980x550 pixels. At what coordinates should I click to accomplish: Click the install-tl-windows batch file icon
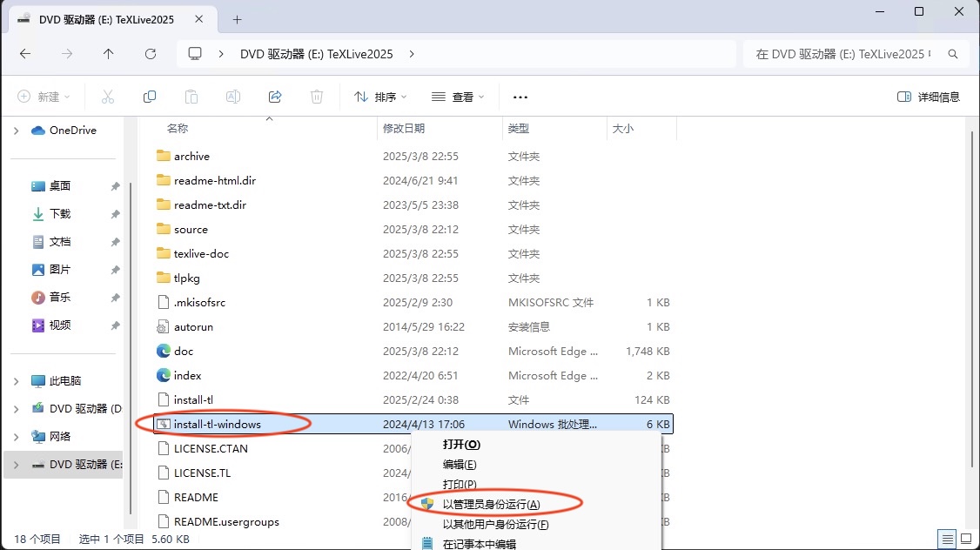[x=163, y=424]
